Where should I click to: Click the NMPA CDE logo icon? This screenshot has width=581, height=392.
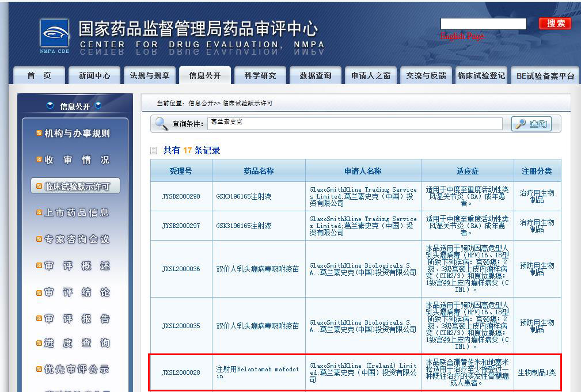tap(55, 34)
